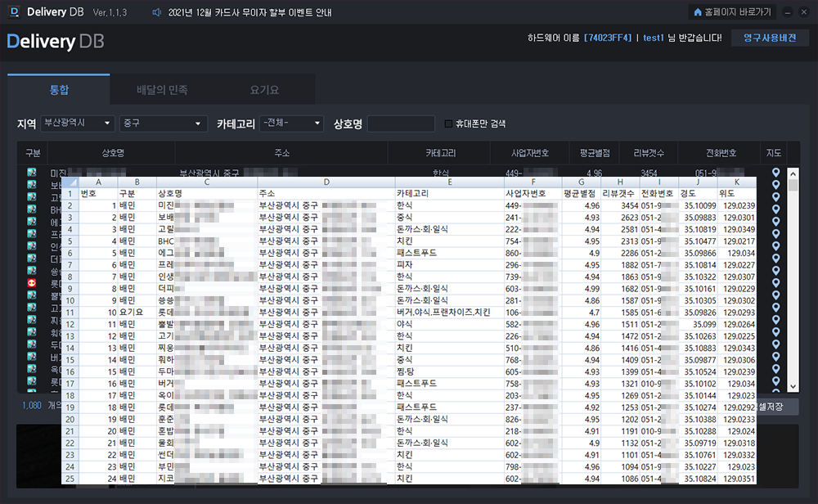This screenshot has height=504, width=818.
Task: Click the red Yogiyo icon in the list
Action: pyautogui.click(x=32, y=283)
